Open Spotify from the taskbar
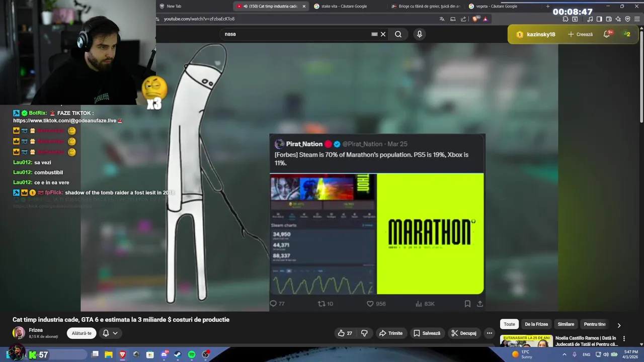This screenshot has height=362, width=644. pos(192,354)
